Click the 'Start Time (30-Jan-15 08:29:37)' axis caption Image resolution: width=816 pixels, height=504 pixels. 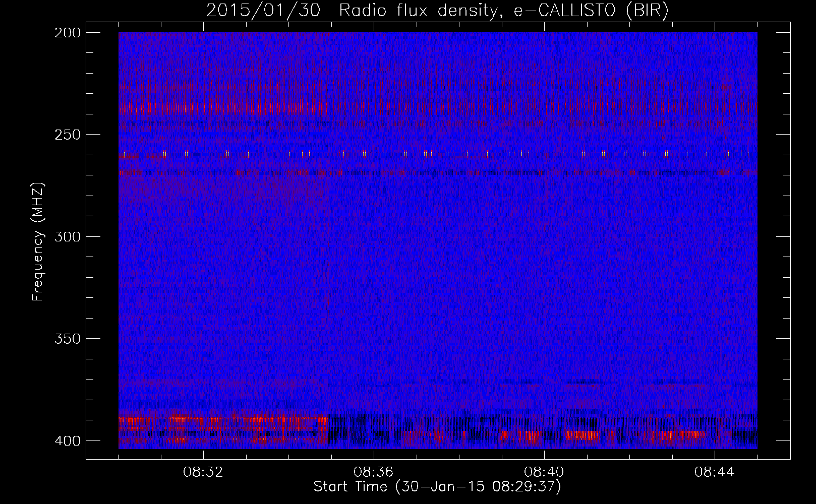tap(437, 487)
